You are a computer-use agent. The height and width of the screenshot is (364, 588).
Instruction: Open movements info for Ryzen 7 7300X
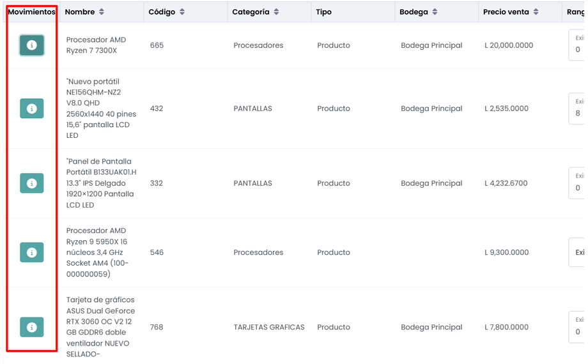tap(31, 45)
